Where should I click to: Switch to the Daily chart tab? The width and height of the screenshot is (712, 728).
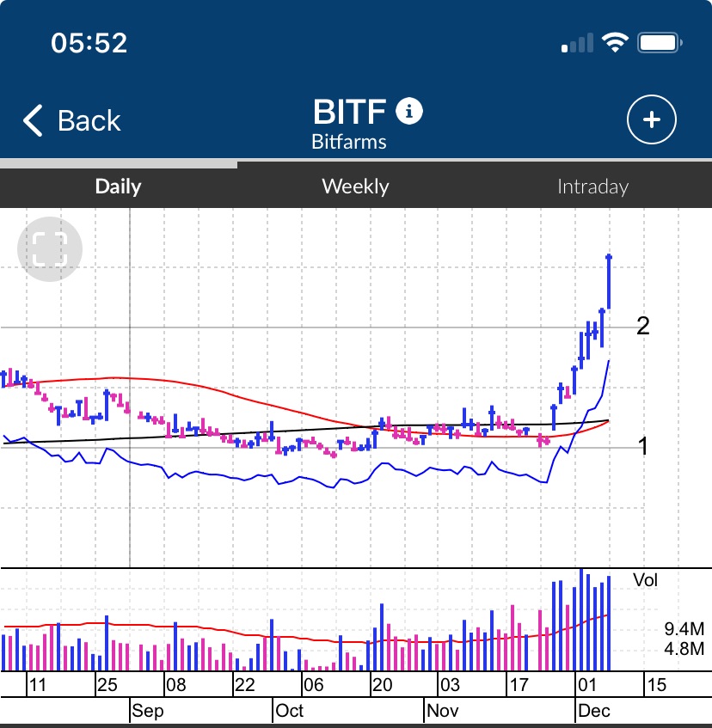118,187
